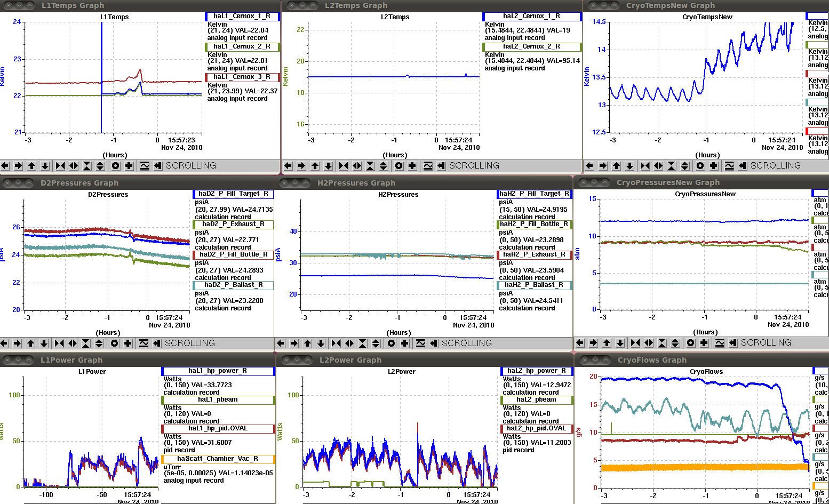This screenshot has width=829, height=504.
Task: Zoom in vertically on L1Temps Graph
Action: (87, 166)
